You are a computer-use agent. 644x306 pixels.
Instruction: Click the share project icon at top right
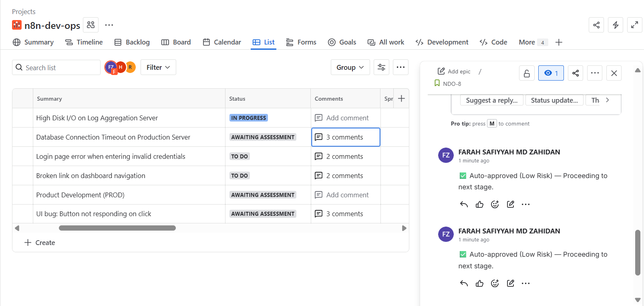point(596,25)
